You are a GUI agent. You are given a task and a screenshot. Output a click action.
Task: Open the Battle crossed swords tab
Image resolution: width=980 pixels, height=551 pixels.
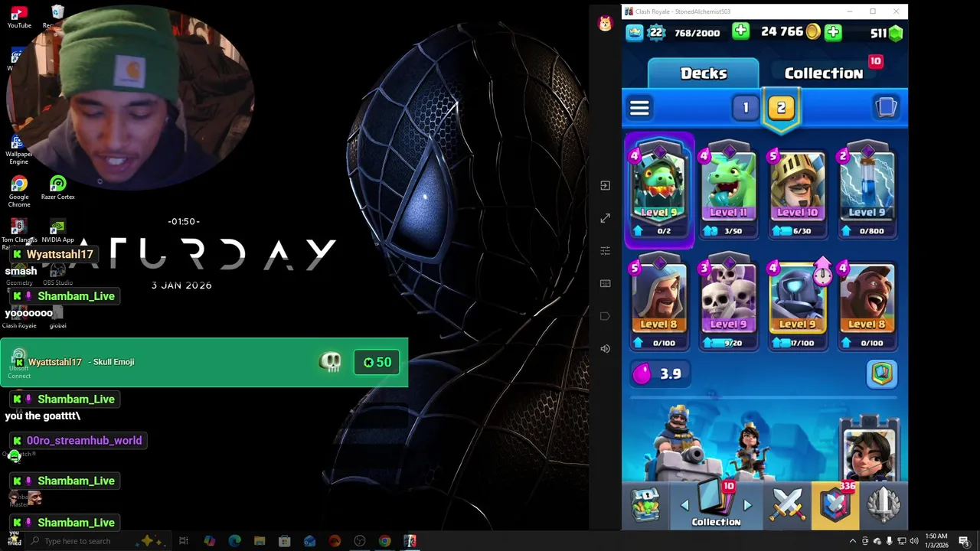pyautogui.click(x=787, y=505)
